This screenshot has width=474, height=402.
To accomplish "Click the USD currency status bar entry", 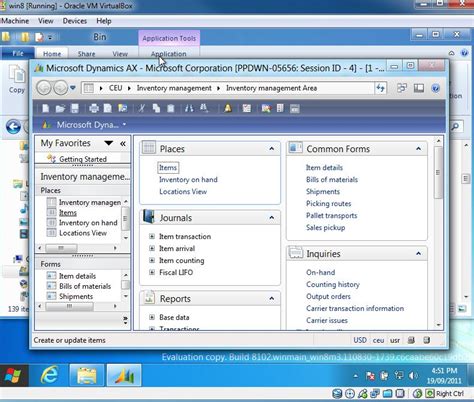I will (360, 340).
